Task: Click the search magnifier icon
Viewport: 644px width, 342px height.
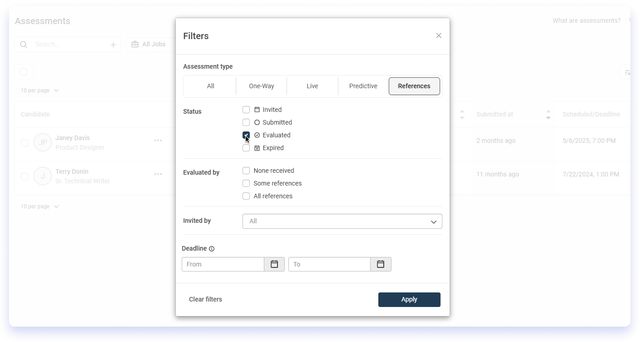Action: click(24, 45)
